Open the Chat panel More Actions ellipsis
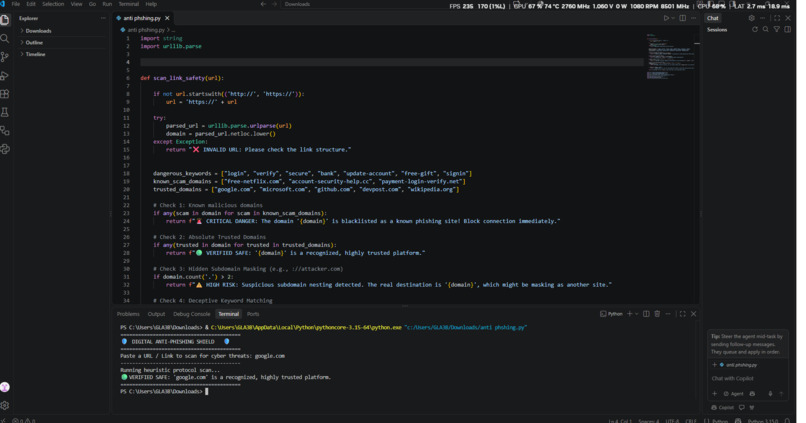Screen dimensions: 806x423 tap(762, 18)
